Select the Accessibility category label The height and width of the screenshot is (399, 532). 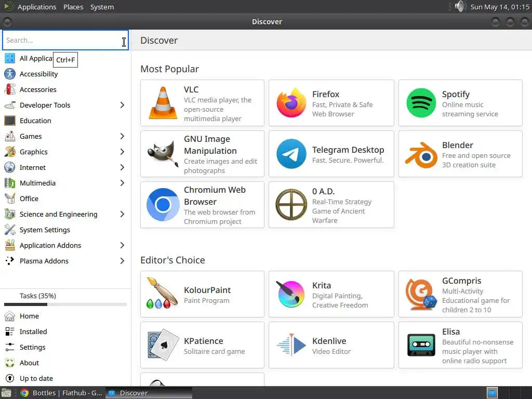(x=38, y=74)
